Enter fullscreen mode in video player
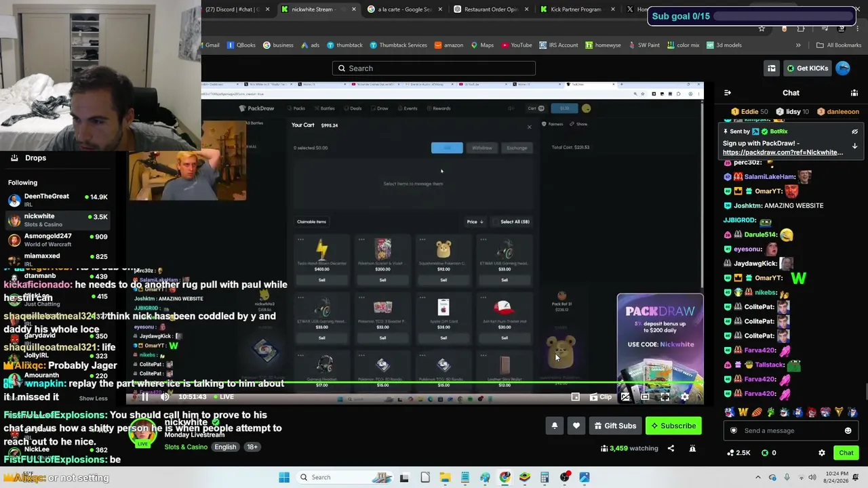868x488 pixels. point(665,397)
